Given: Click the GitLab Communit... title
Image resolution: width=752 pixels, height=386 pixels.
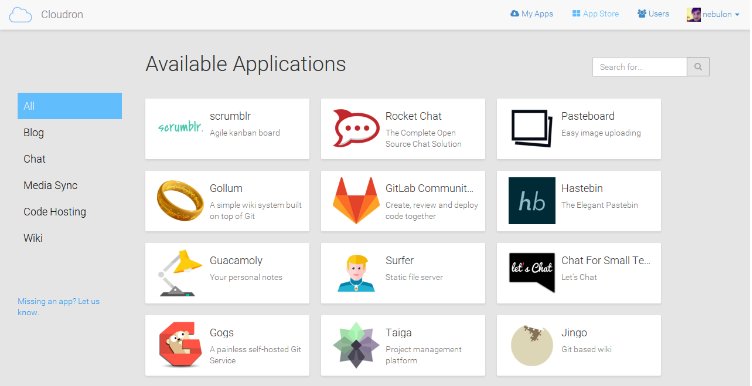Looking at the screenshot, I should pyautogui.click(x=429, y=188).
